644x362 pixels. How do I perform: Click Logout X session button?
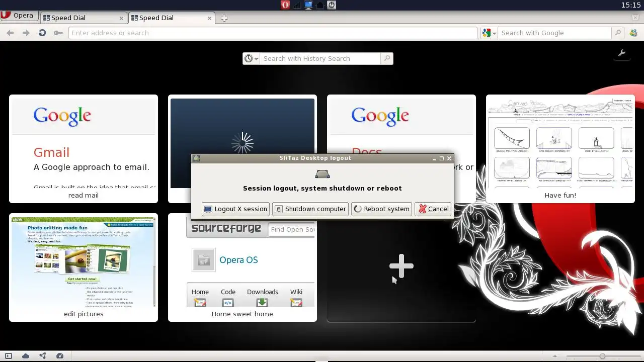[x=235, y=209]
